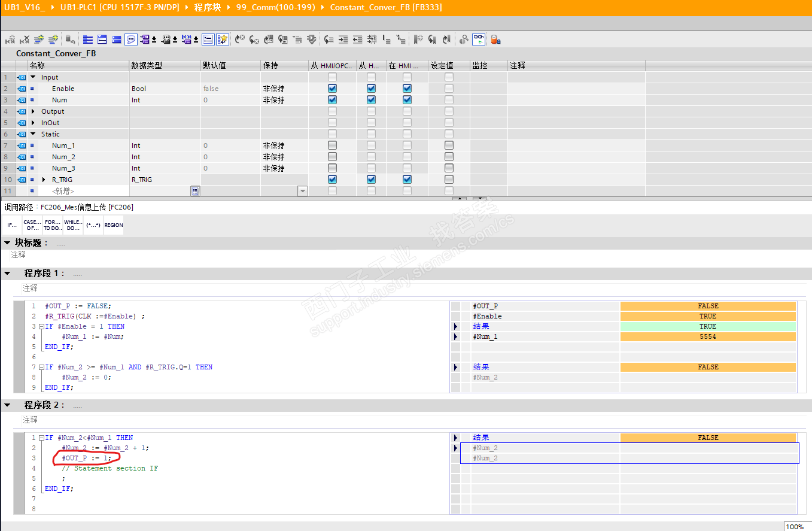
Task: Click the outdent text toolbar icon
Action: tap(357, 40)
